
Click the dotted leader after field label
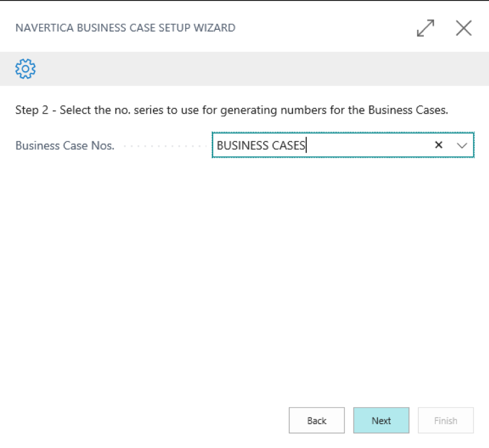point(164,146)
